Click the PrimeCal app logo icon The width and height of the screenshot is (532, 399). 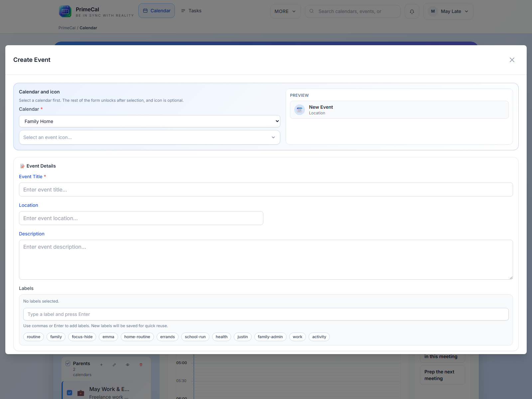pyautogui.click(x=65, y=11)
